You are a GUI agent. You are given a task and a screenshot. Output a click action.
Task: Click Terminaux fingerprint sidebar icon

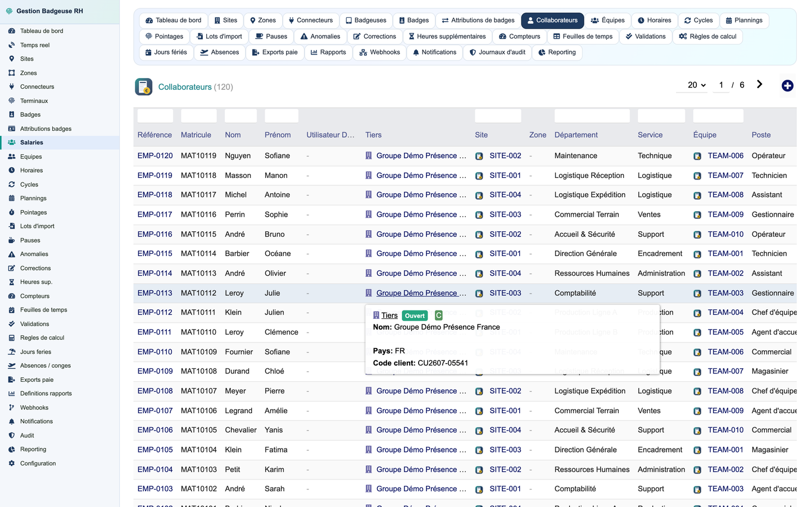(x=11, y=101)
